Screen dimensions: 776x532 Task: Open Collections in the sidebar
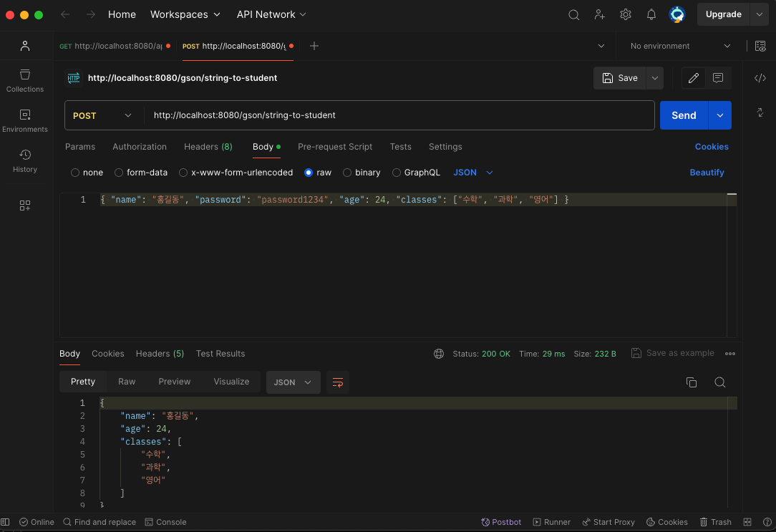pyautogui.click(x=25, y=81)
